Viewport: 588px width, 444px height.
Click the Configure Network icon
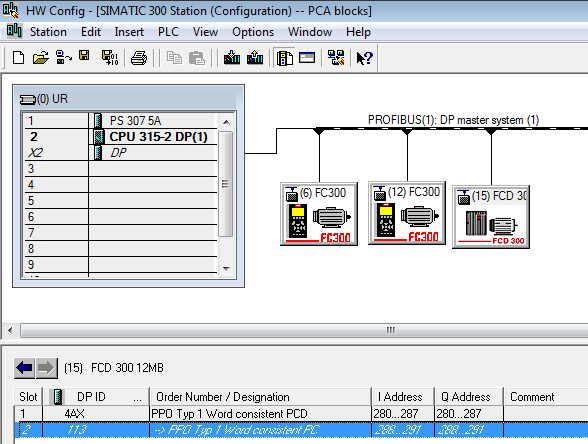pyautogui.click(x=336, y=58)
